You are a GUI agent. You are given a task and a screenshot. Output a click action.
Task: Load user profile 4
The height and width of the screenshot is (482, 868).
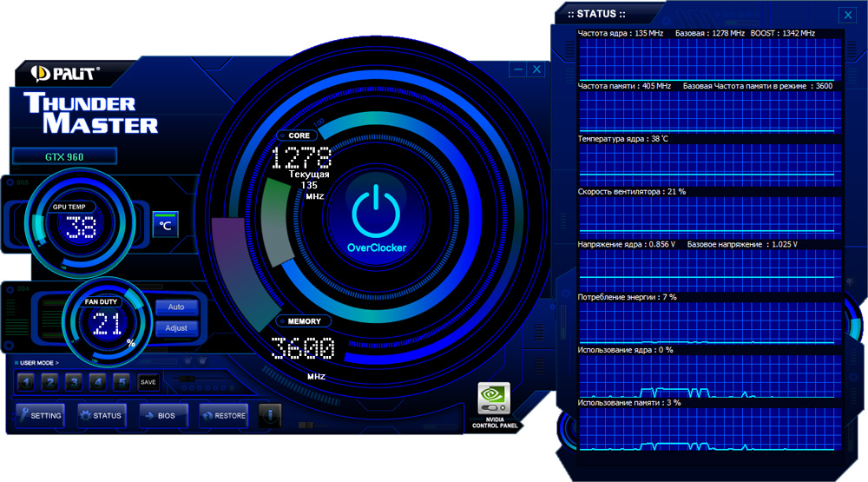pyautogui.click(x=98, y=382)
